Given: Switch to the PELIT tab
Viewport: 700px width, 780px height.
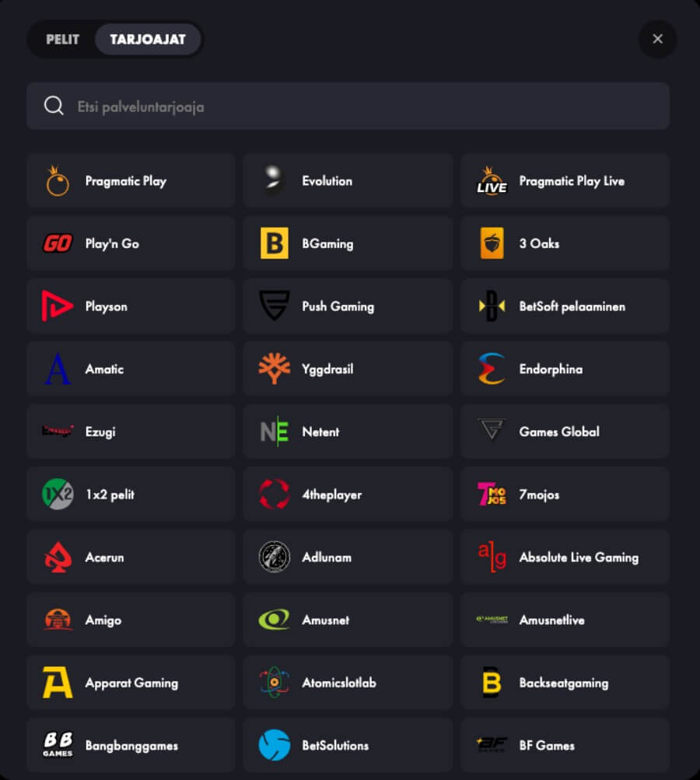Looking at the screenshot, I should (63, 40).
